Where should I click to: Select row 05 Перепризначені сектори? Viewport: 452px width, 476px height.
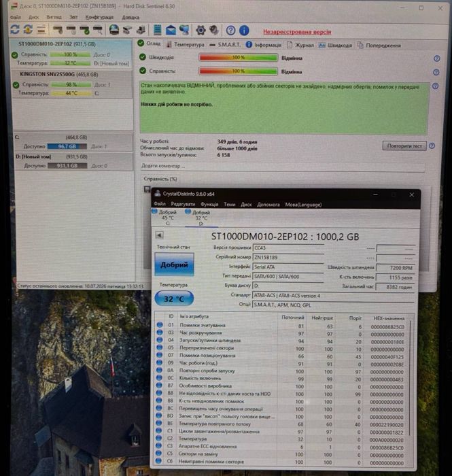point(282,348)
